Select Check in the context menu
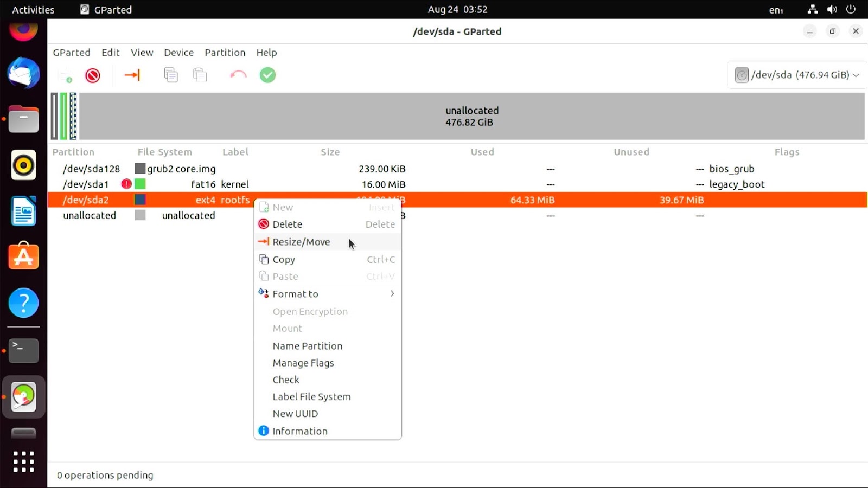868x488 pixels. (x=328, y=380)
